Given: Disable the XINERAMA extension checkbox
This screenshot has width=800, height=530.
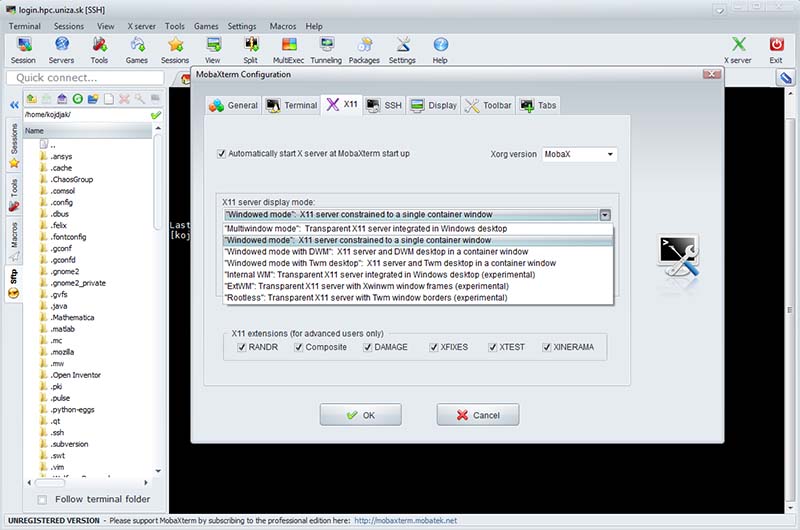Looking at the screenshot, I should click(547, 347).
